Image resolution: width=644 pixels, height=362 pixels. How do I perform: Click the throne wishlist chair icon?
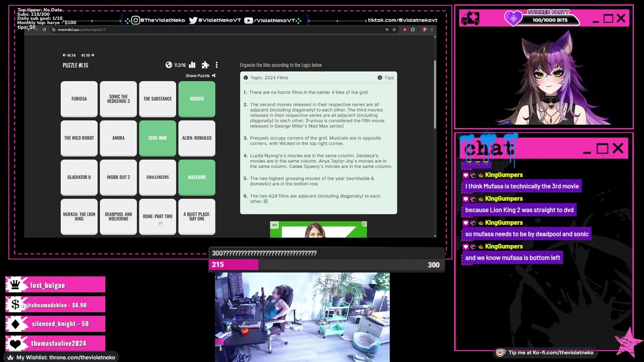tap(10, 357)
